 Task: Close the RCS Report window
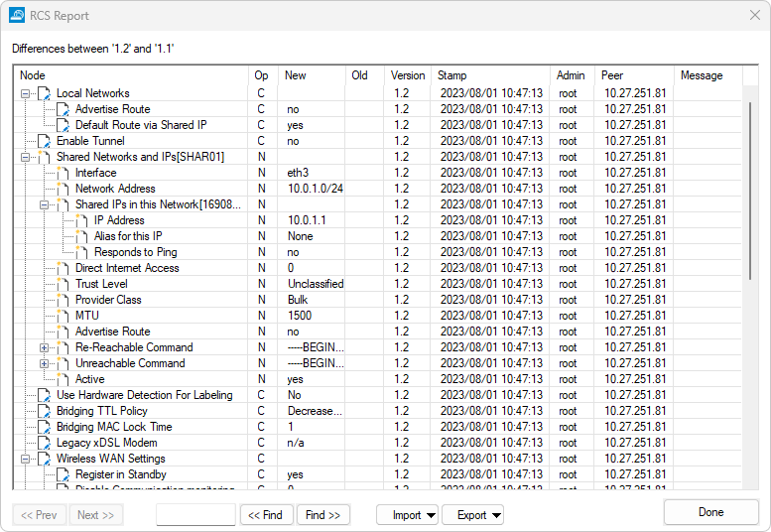point(755,15)
